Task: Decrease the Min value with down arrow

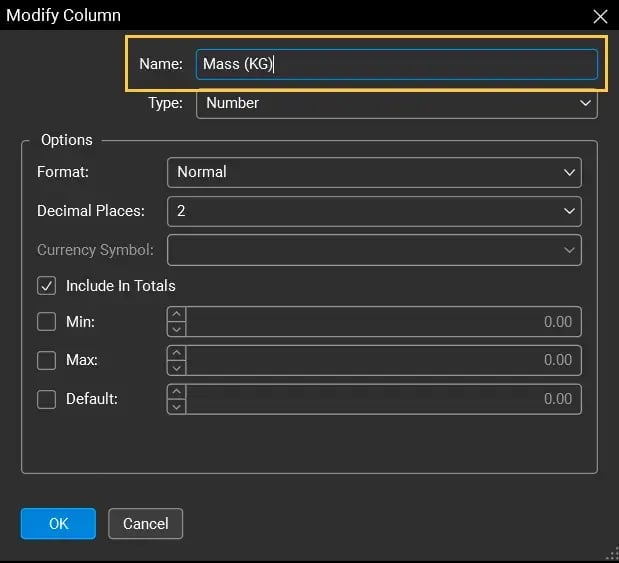Action: click(176, 329)
